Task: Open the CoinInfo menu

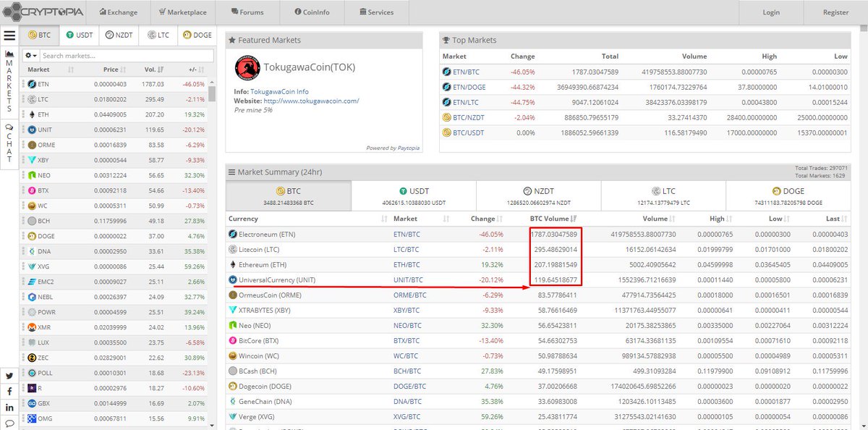Action: click(311, 12)
